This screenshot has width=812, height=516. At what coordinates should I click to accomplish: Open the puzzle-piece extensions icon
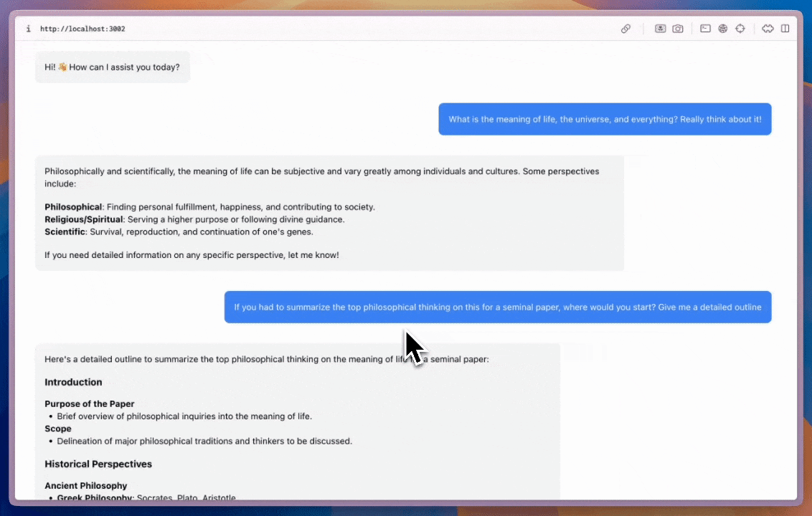click(x=768, y=29)
